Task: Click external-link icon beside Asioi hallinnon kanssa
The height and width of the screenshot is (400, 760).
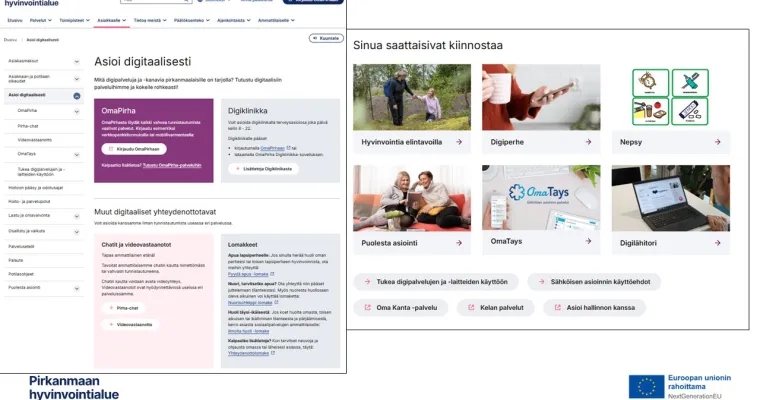Action: pos(557,307)
